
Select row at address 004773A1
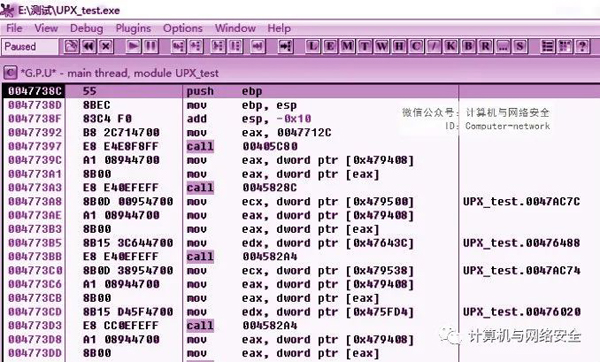tap(300, 174)
